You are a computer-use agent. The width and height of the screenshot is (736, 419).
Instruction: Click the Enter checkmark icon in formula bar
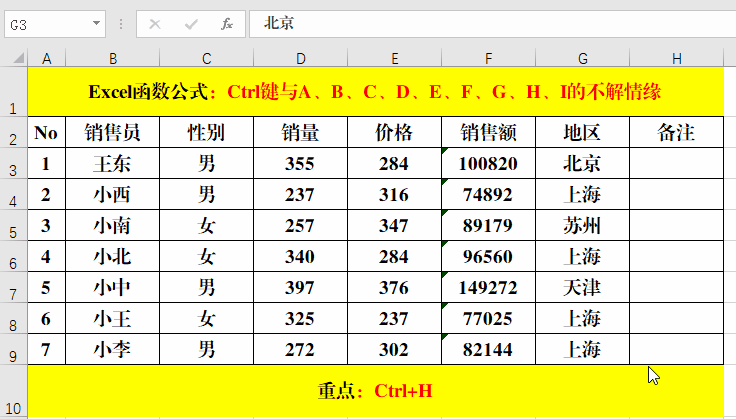coord(191,24)
